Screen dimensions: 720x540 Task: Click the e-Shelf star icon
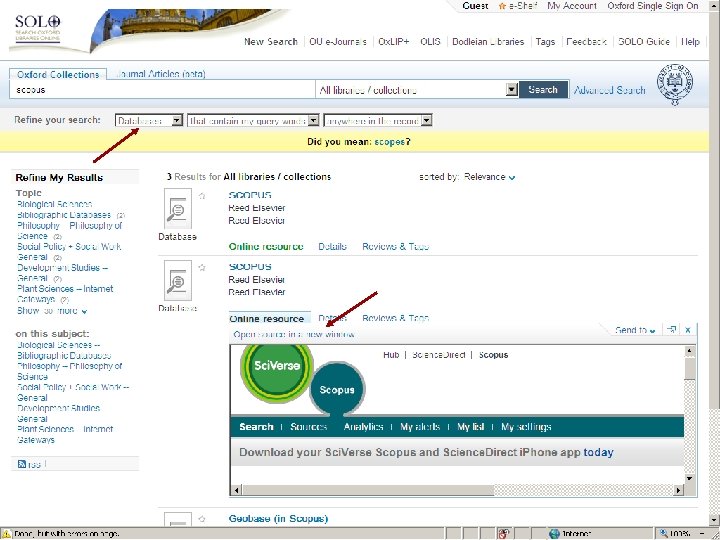[502, 6]
